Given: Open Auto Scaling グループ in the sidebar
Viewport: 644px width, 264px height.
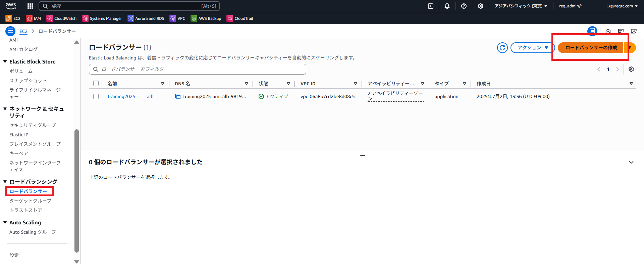Looking at the screenshot, I should tap(33, 232).
